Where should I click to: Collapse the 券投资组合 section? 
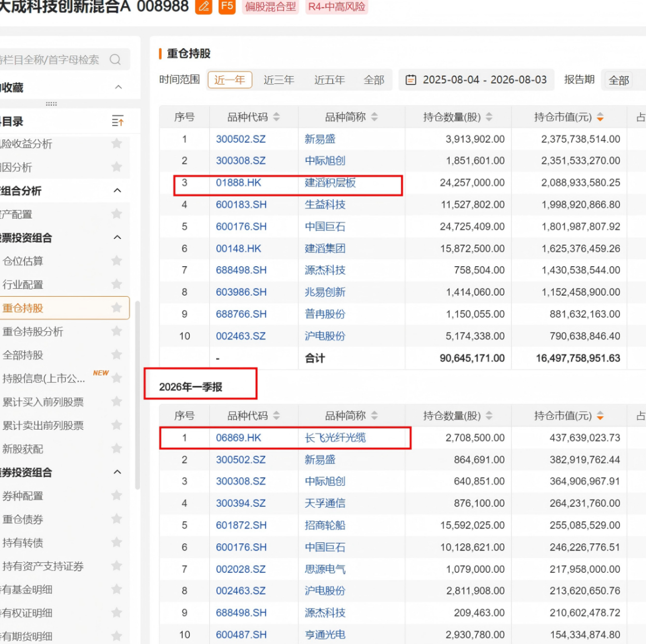(x=117, y=472)
